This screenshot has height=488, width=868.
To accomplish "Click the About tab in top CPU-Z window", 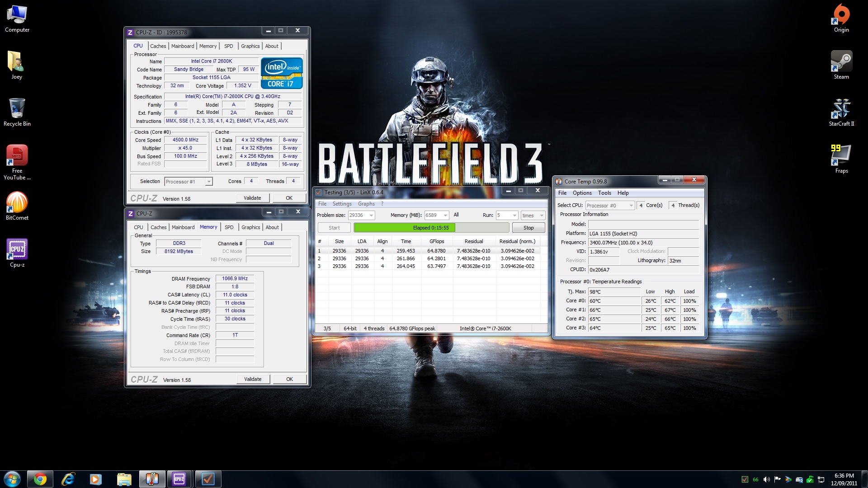I will (x=272, y=46).
